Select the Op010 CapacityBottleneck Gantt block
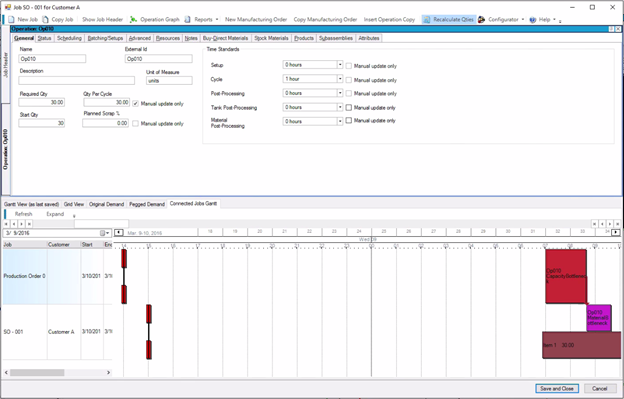This screenshot has width=624, height=399. click(566, 276)
